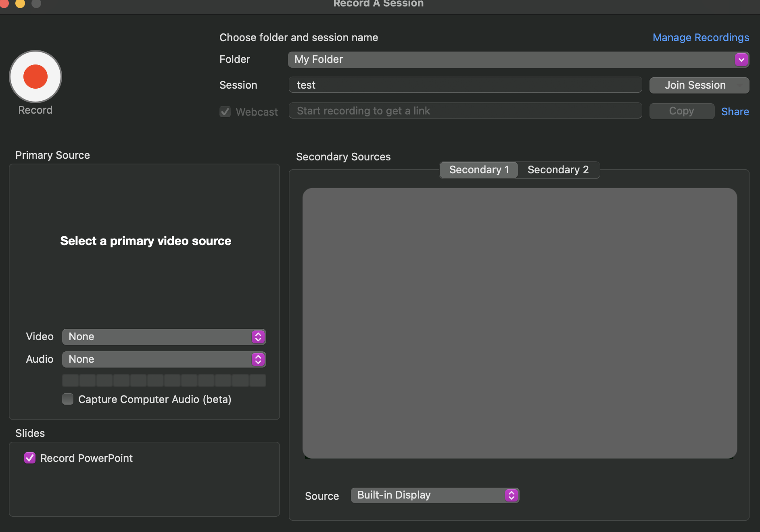The width and height of the screenshot is (760, 532).
Task: Click the yellow minimize window button
Action: [x=20, y=3]
